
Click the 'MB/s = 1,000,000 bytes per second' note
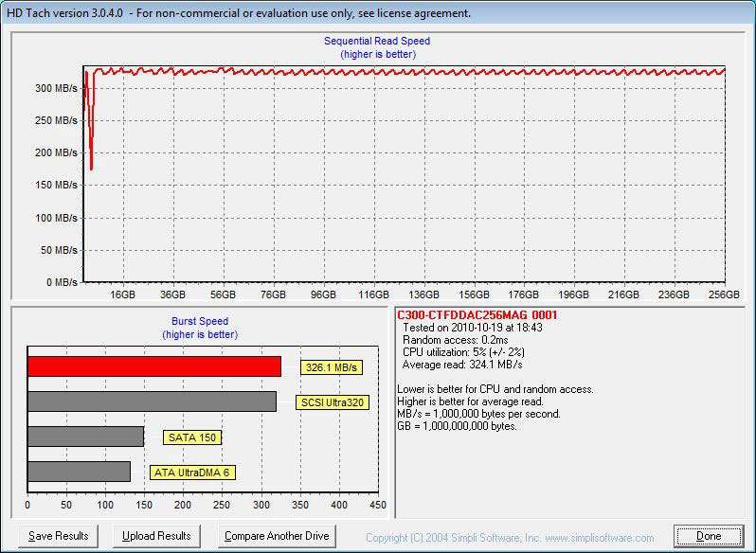pyautogui.click(x=478, y=414)
